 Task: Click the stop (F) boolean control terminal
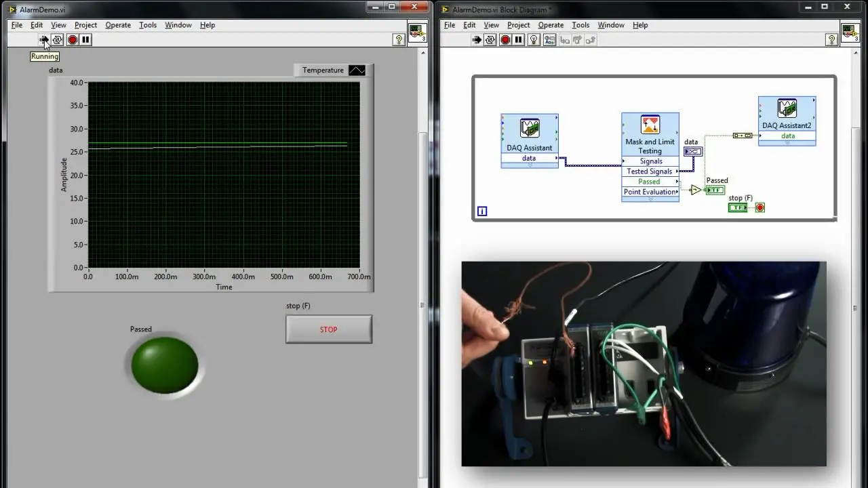738,207
